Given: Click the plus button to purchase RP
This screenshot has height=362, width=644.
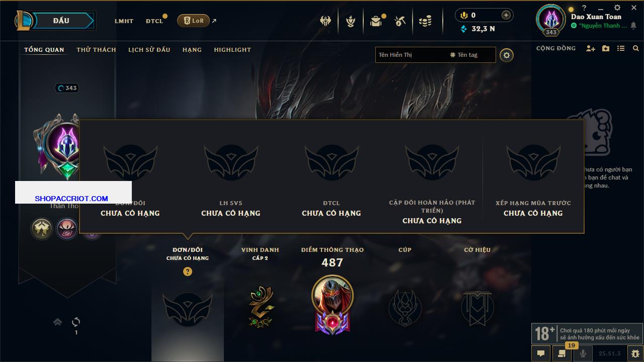Looking at the screenshot, I should click(x=506, y=15).
